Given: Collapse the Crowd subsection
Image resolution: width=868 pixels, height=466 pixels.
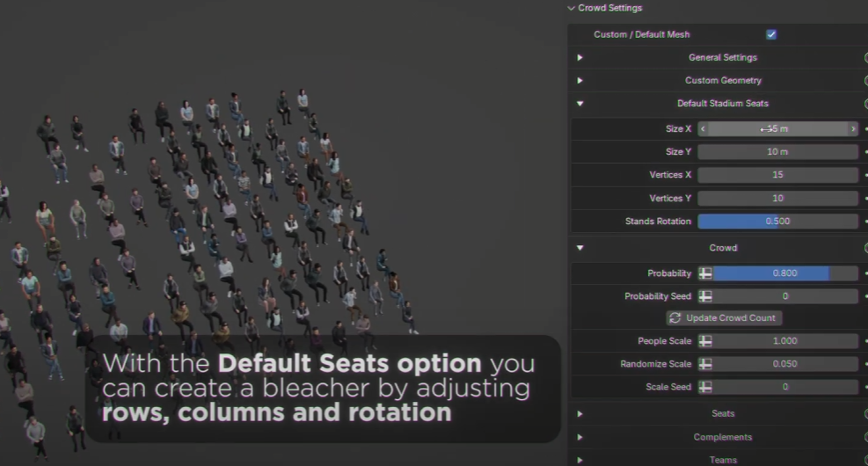Looking at the screenshot, I should coord(580,248).
